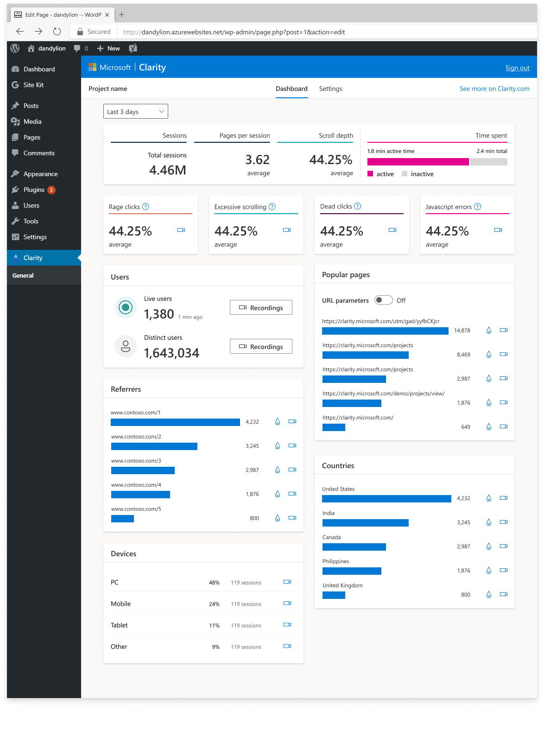
Task: Open Media in WordPress sidebar
Action: [x=44, y=121]
